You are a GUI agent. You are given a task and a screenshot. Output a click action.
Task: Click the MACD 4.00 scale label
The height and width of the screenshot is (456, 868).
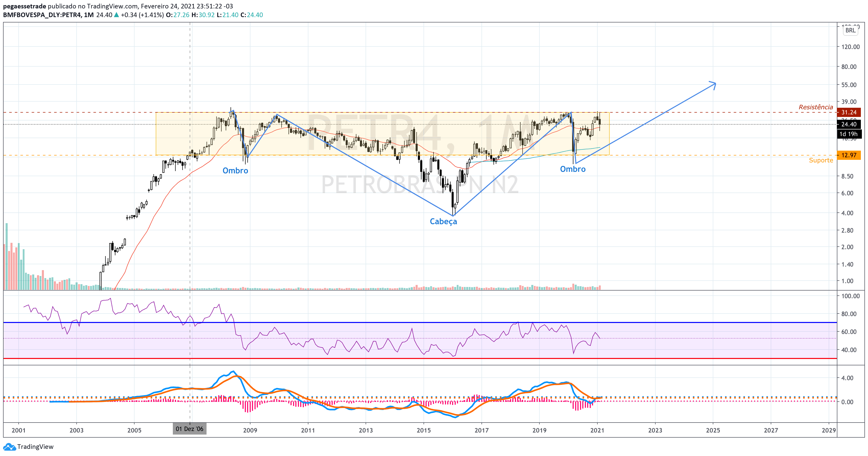tap(847, 378)
